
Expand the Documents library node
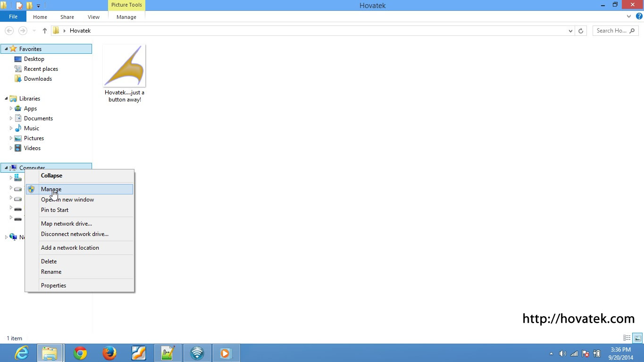click(11, 118)
